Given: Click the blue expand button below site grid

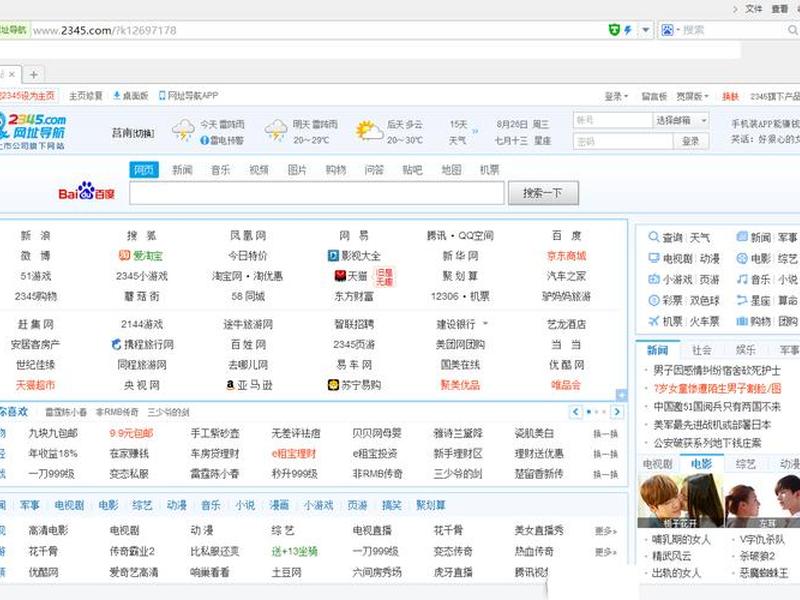Looking at the screenshot, I should click(621, 395).
